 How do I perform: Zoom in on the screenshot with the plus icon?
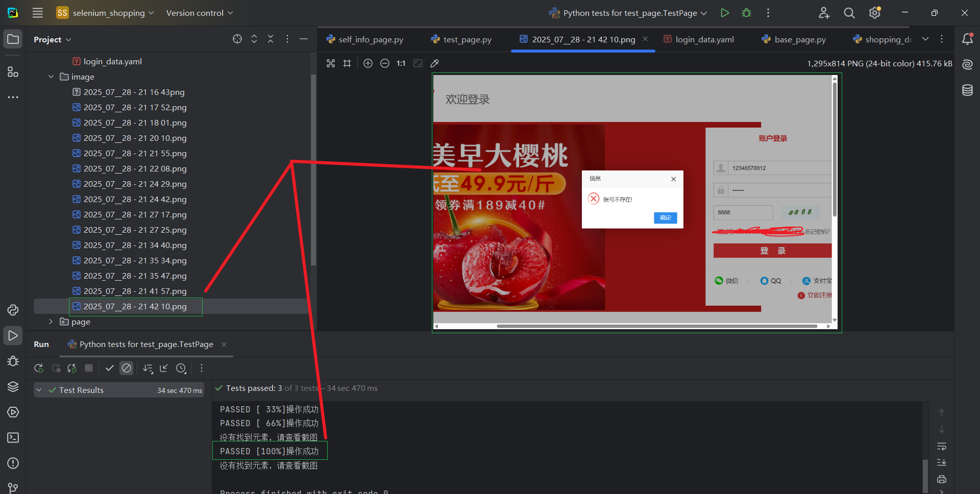coord(368,63)
